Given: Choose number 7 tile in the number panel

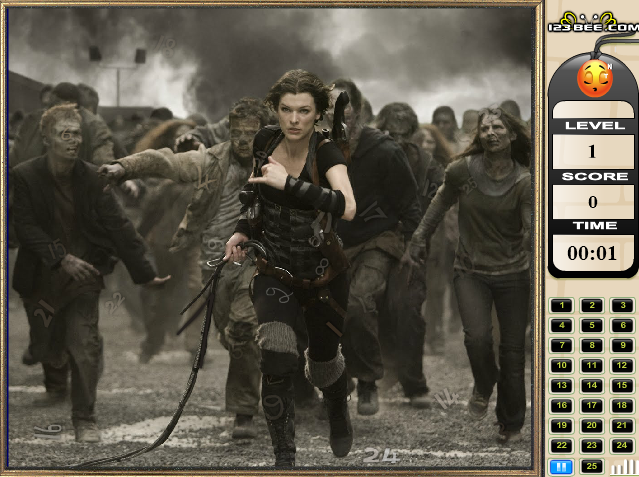Looking at the screenshot, I should 562,345.
